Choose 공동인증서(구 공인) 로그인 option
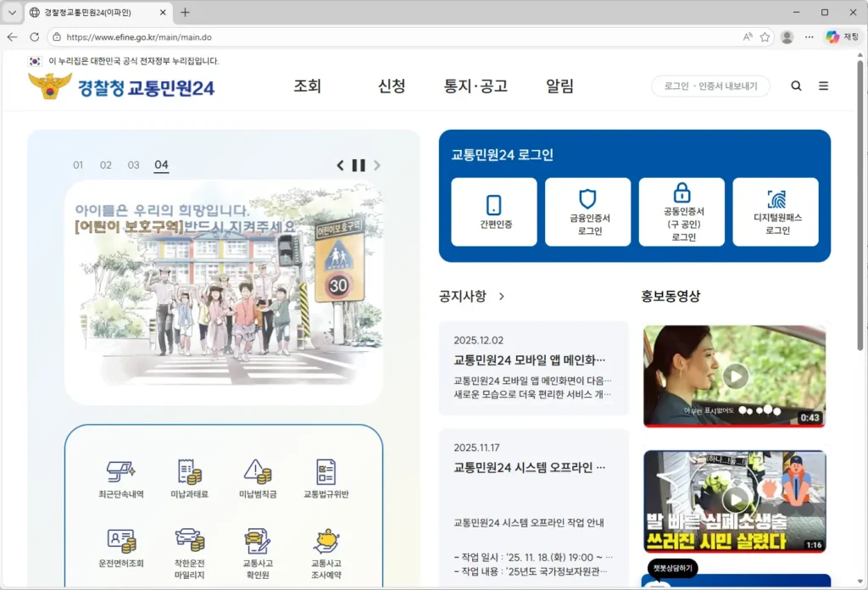This screenshot has width=868, height=590. pyautogui.click(x=682, y=212)
